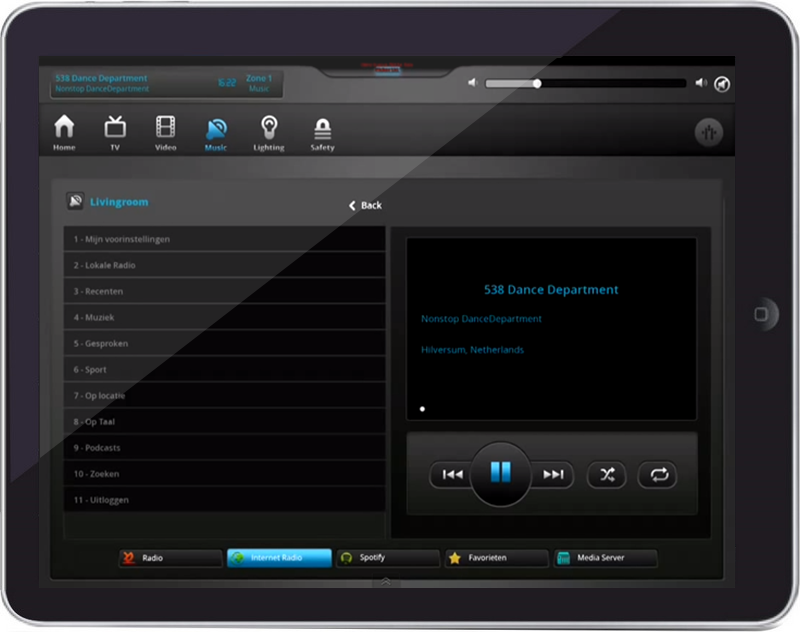Toggle repeat mode

658,475
